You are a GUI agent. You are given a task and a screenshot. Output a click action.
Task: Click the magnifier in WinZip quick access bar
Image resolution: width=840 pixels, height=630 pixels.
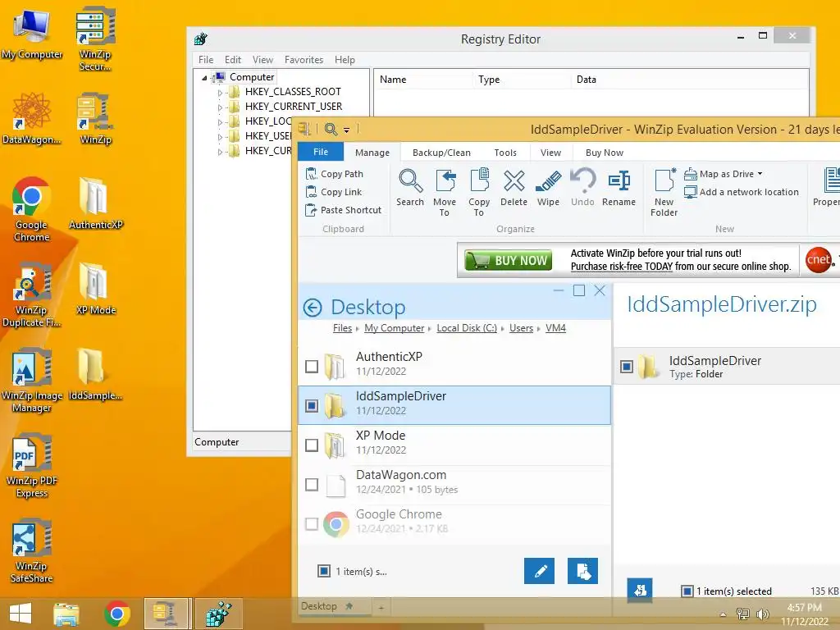point(331,129)
